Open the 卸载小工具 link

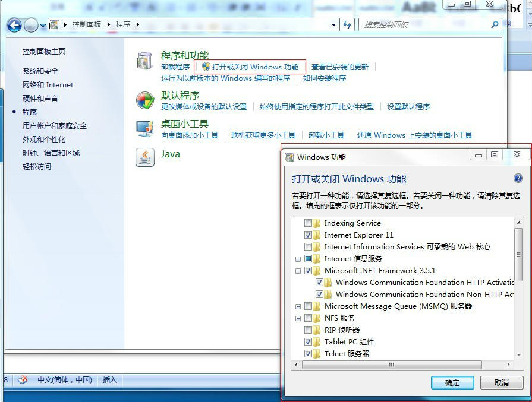pyautogui.click(x=326, y=135)
